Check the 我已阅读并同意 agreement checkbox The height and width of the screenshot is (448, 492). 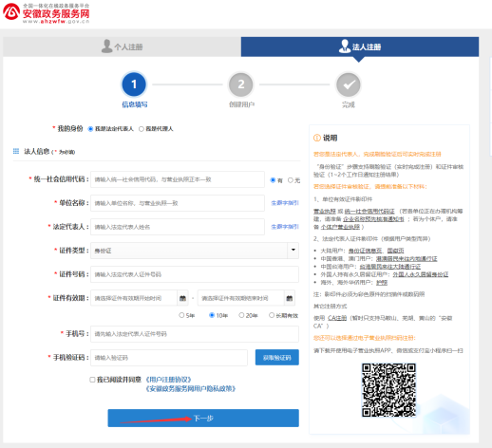[x=92, y=380]
